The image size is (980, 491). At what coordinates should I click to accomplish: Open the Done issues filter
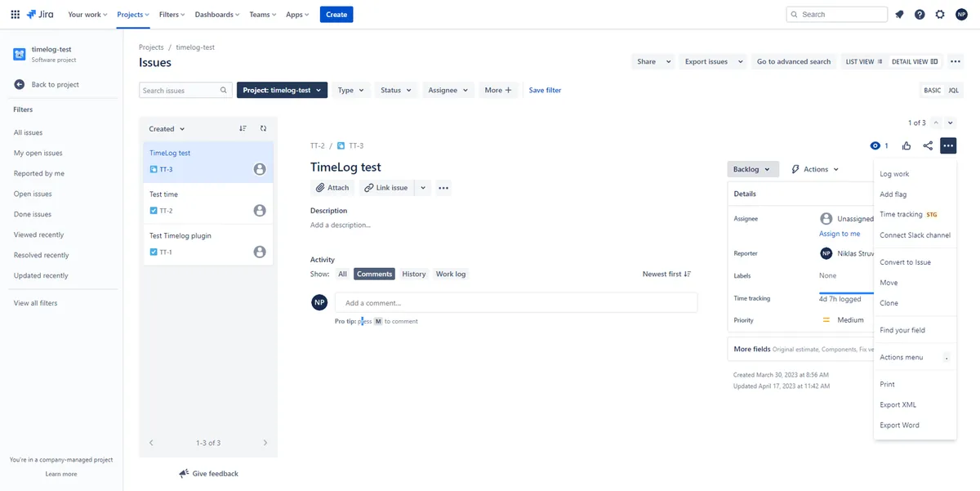coord(33,214)
